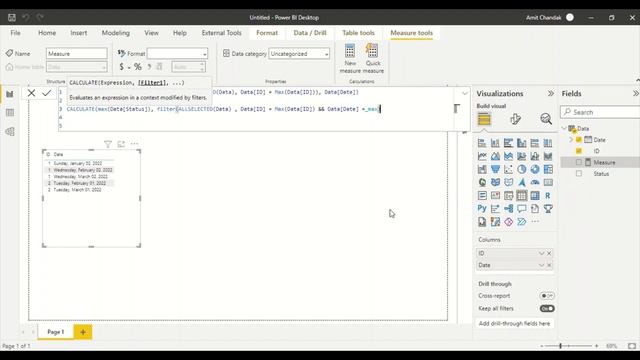Select the decomposition tree visual
The width and height of the screenshot is (640, 360).
click(x=509, y=209)
